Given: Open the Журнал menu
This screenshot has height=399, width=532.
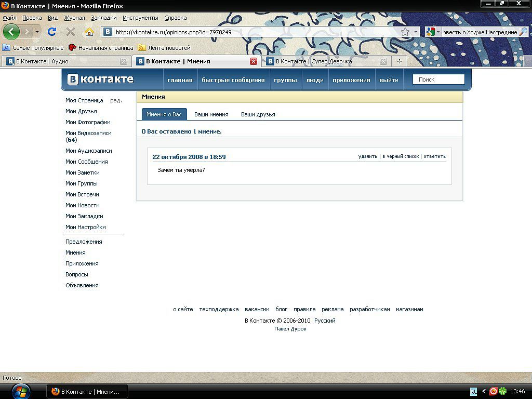Looking at the screenshot, I should [74, 18].
